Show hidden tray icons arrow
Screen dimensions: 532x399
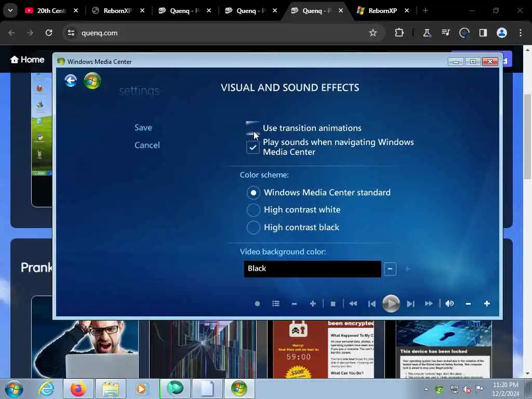426,389
